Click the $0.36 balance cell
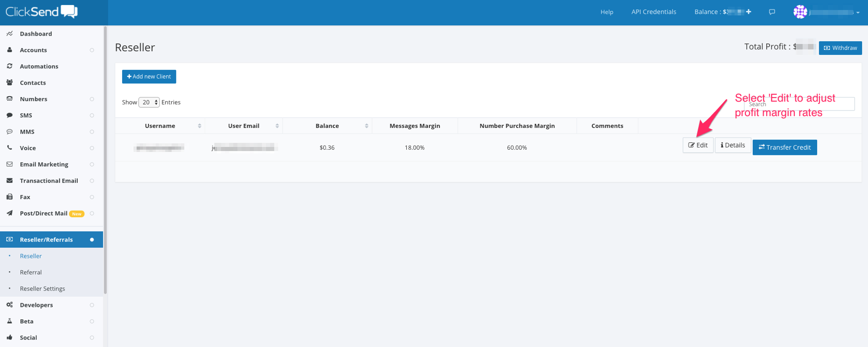This screenshot has width=868, height=347. click(327, 148)
